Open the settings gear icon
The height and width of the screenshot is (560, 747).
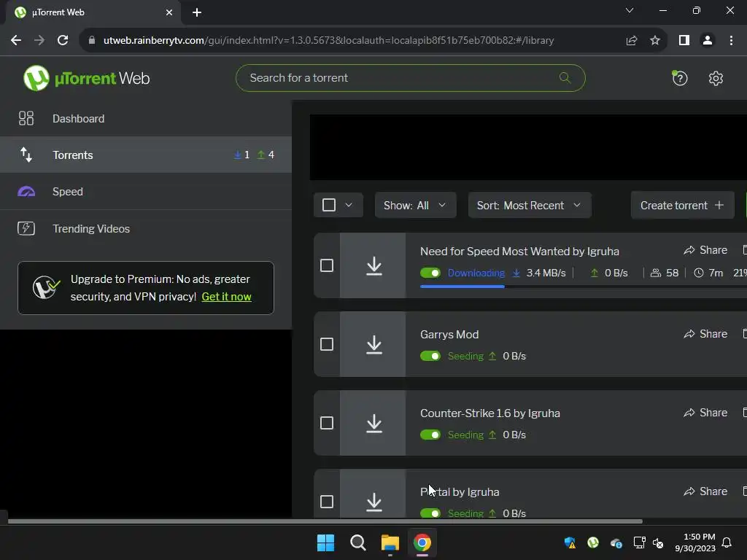716,78
